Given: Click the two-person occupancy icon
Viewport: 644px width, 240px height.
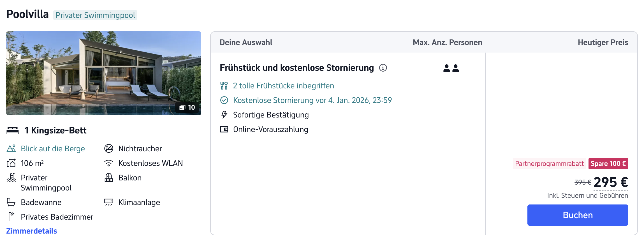Looking at the screenshot, I should pos(451,68).
